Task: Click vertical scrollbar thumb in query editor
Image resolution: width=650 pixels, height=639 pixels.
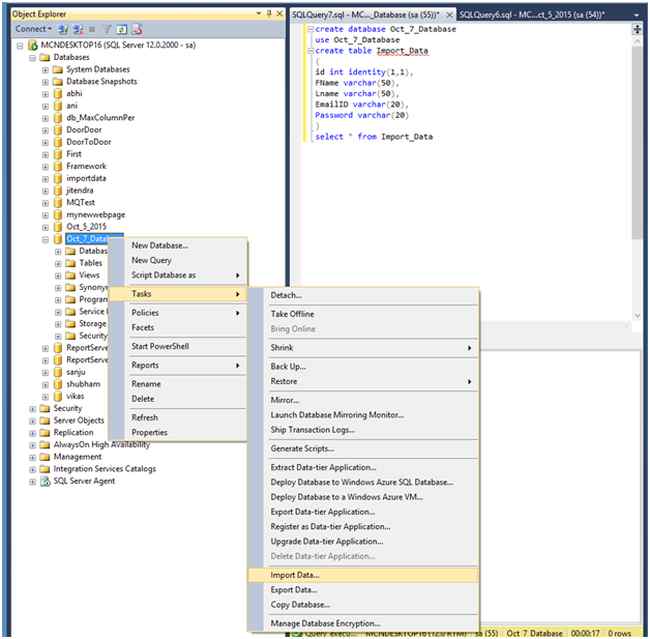Action: click(x=637, y=142)
